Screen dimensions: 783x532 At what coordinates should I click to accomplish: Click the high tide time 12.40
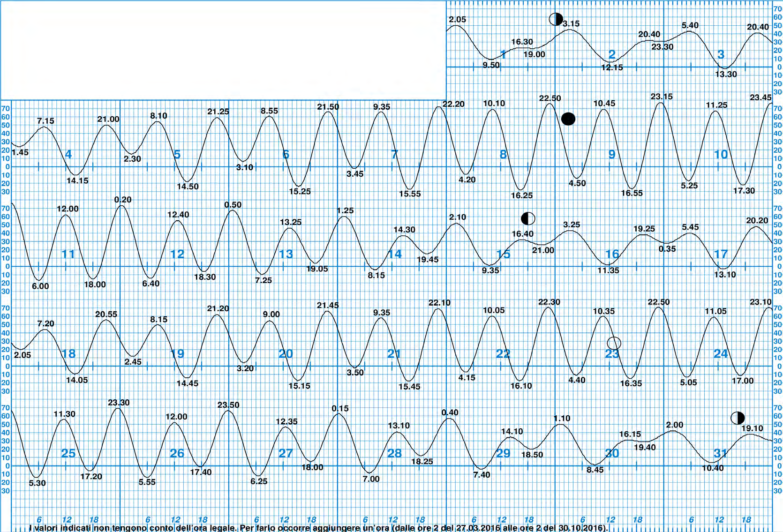pyautogui.click(x=178, y=215)
